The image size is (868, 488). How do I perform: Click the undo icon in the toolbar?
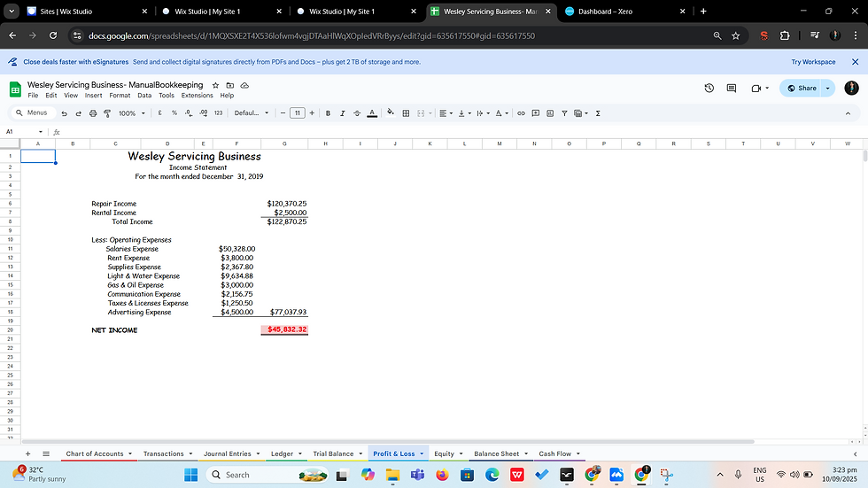click(64, 112)
